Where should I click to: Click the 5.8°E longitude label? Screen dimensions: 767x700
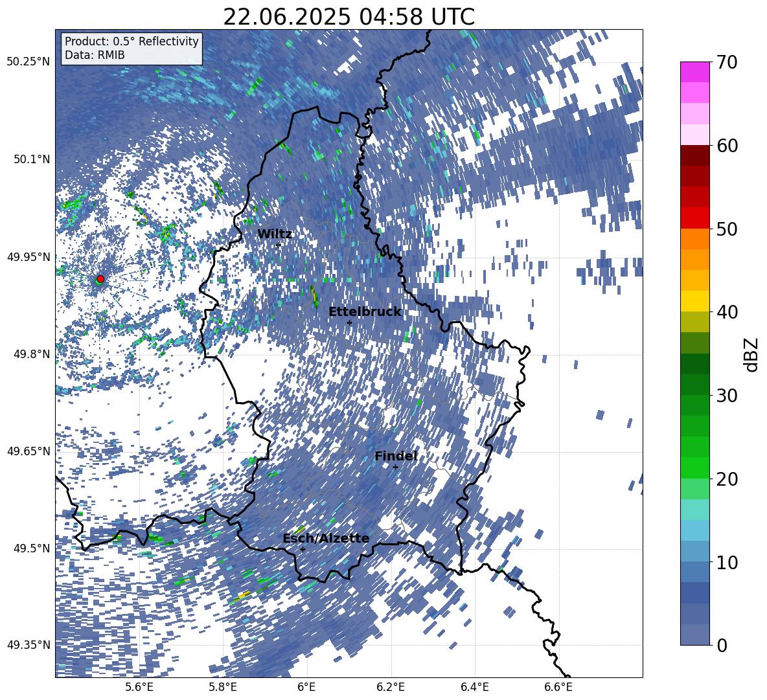pyautogui.click(x=223, y=687)
